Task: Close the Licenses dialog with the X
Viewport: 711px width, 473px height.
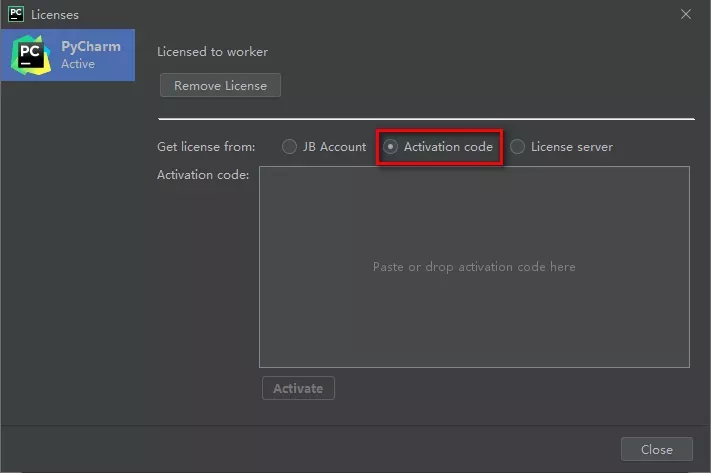Action: pos(686,15)
